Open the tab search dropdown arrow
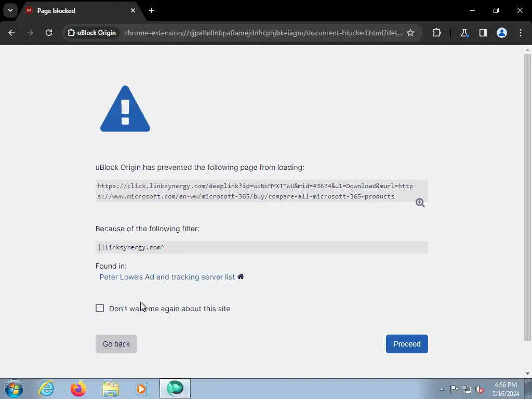The width and height of the screenshot is (532, 399). pos(10,10)
